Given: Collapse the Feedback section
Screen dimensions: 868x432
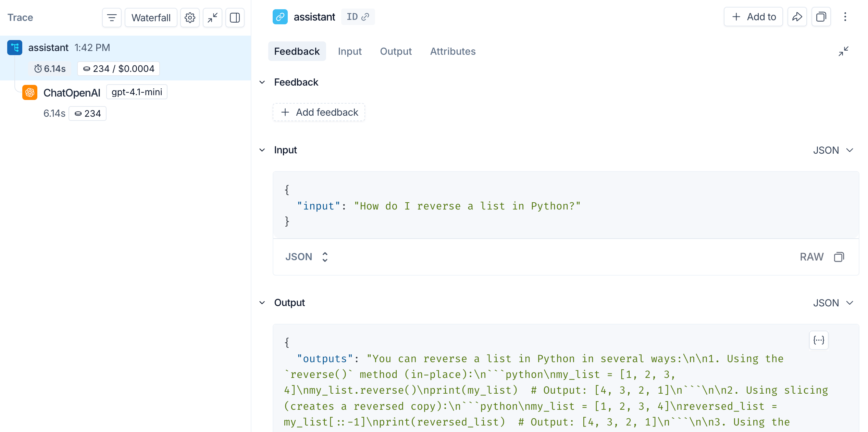Looking at the screenshot, I should [x=262, y=82].
